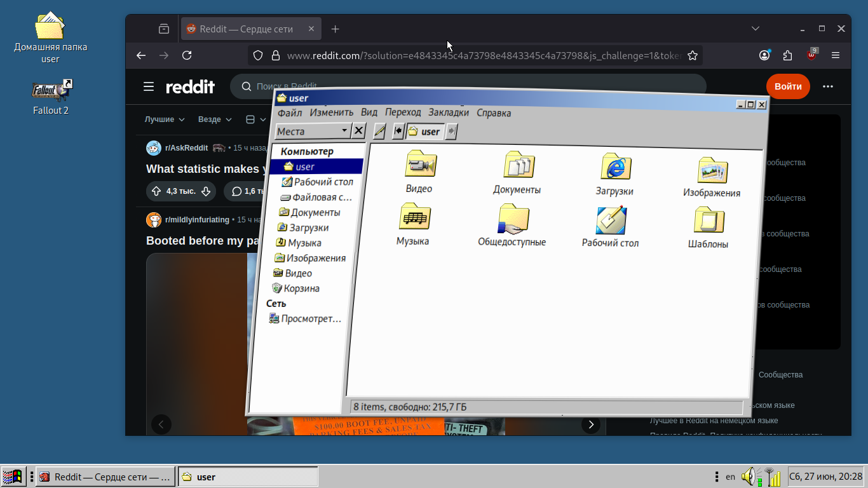The width and height of the screenshot is (868, 488).
Task: Open the r/mildlyinfuriating subreddit link
Action: coord(197,220)
